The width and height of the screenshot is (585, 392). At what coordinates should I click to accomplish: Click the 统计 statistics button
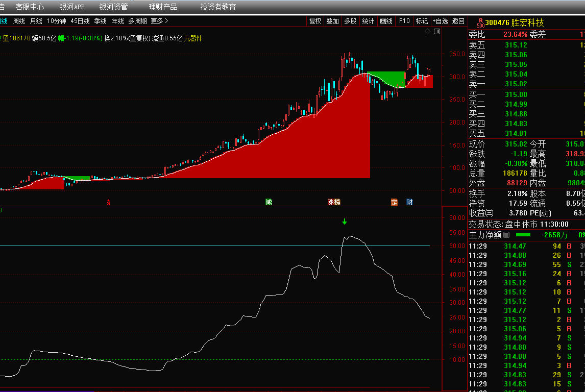click(368, 21)
